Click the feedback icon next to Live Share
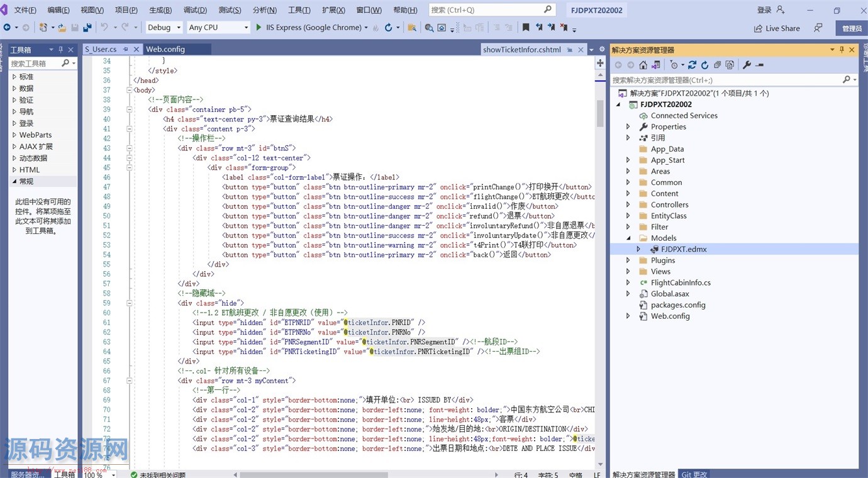 818,28
